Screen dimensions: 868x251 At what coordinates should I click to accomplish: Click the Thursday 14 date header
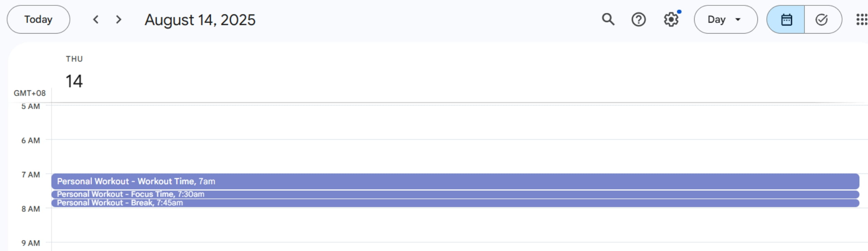pyautogui.click(x=74, y=81)
